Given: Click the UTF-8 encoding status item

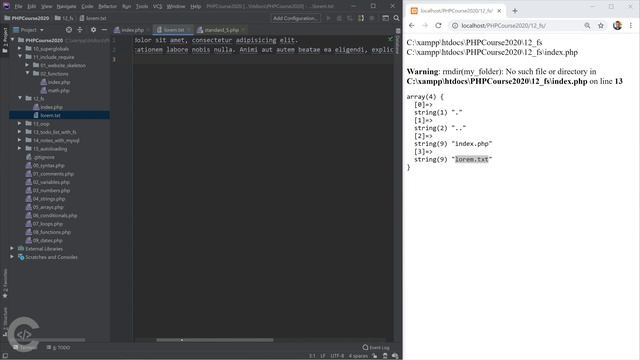Looking at the screenshot, I should [x=337, y=356].
